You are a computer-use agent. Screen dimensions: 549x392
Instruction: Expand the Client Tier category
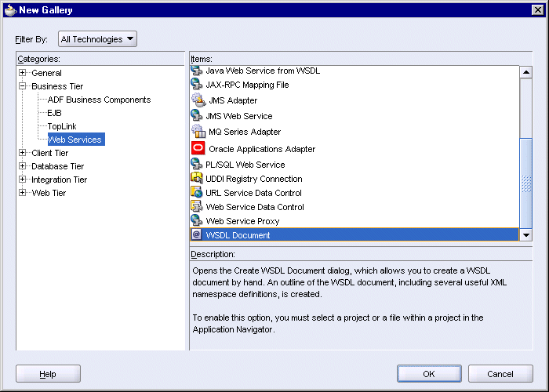23,153
